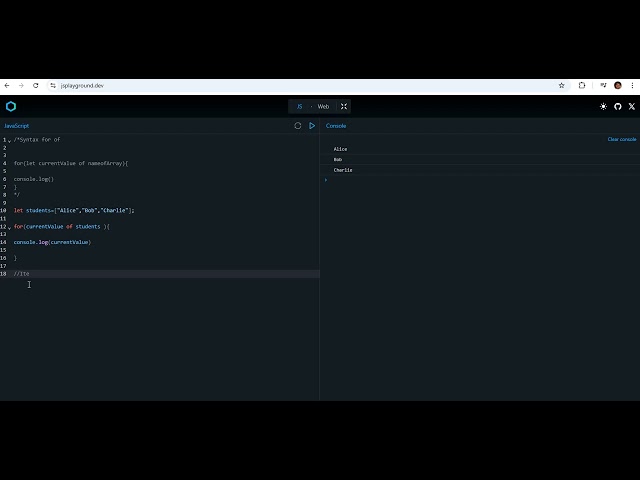Click line number 10 in the gutter
This screenshot has height=480, width=640.
click(3, 211)
